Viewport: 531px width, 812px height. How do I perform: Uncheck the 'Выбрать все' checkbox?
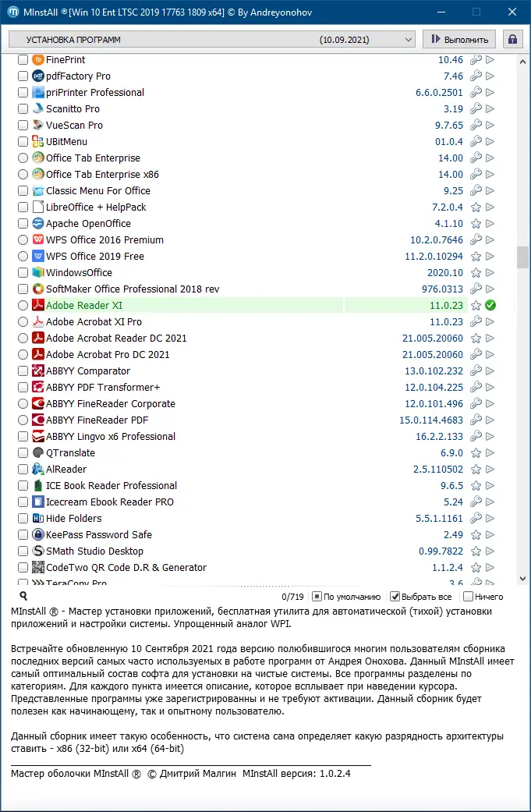click(395, 597)
